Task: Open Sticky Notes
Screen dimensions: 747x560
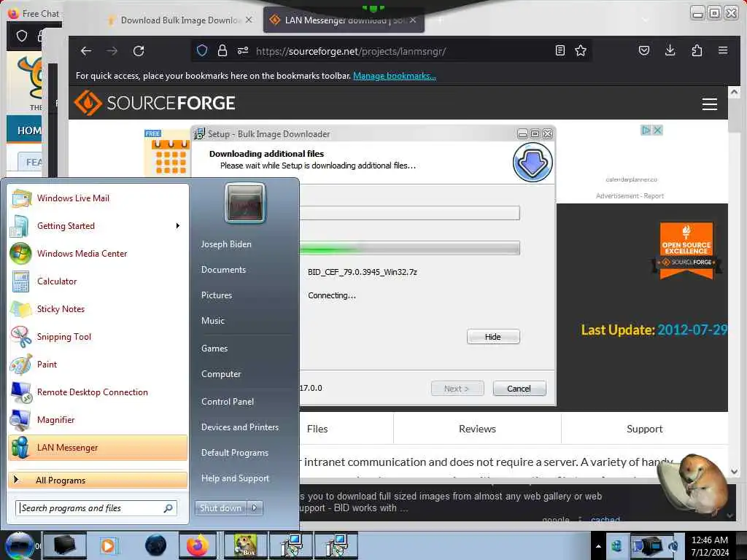Action: tap(98, 308)
